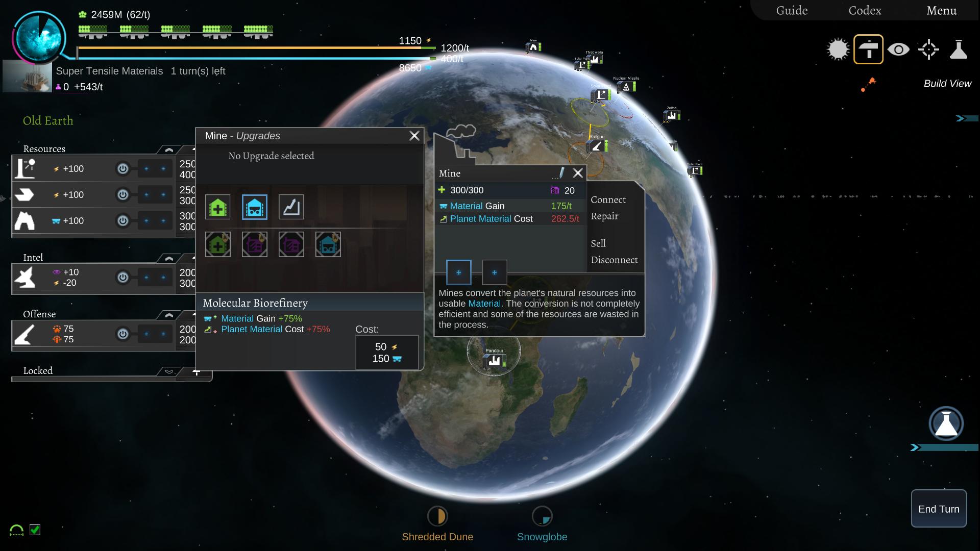This screenshot has height=551, width=980.
Task: Click the first mine upgrade building icon
Action: click(x=218, y=207)
